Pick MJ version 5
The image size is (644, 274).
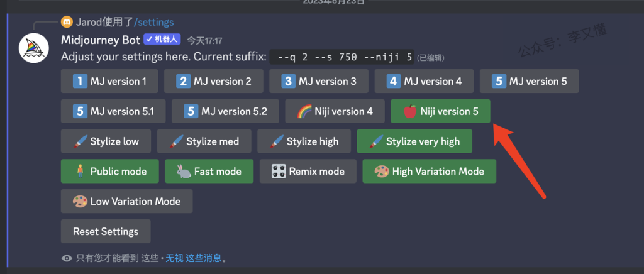point(529,81)
